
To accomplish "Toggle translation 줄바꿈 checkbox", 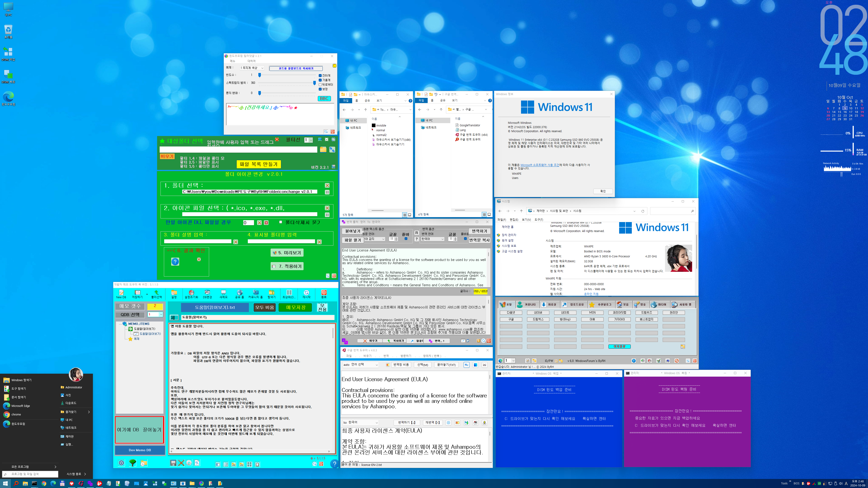I will [465, 239].
